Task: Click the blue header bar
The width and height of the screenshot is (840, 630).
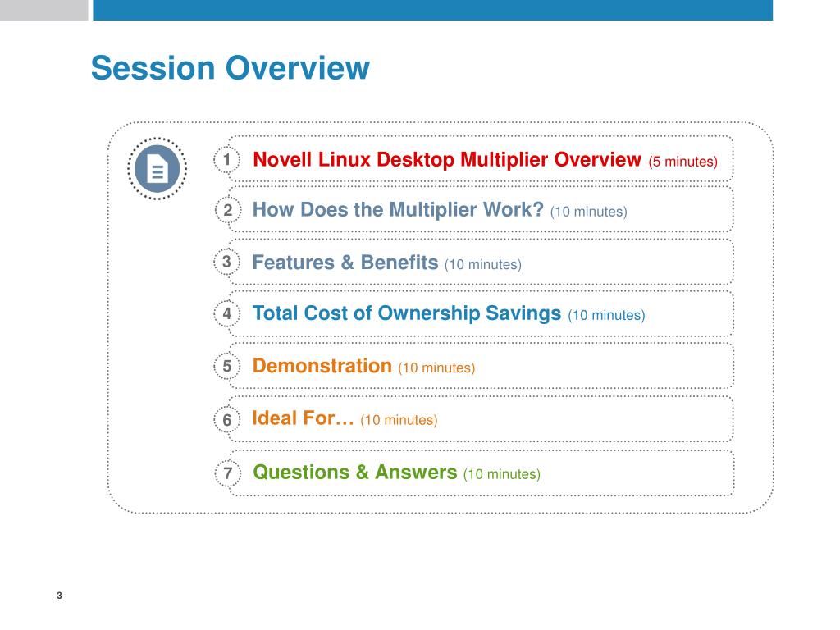Action: 433,10
